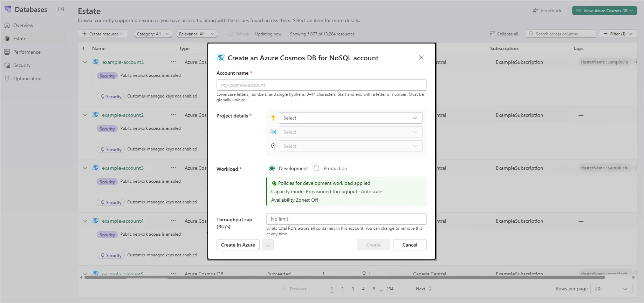Open the View: Azure Cosmos DB dropdown
The width and height of the screenshot is (644, 303).
(x=604, y=11)
